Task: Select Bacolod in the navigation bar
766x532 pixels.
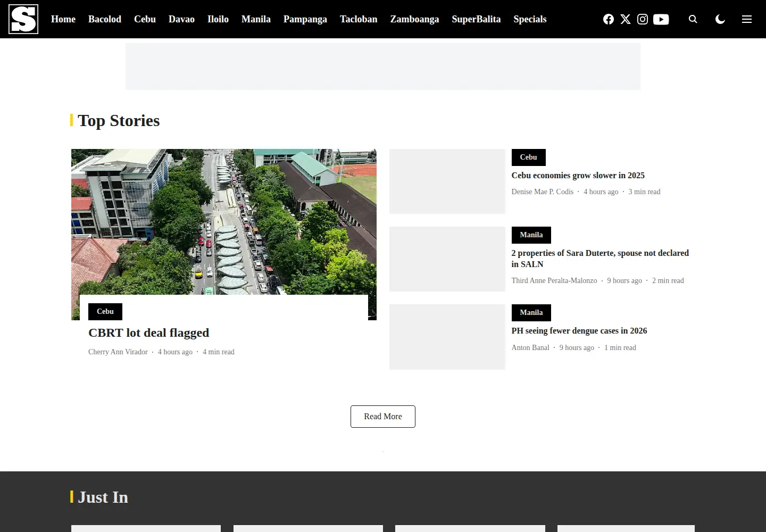Action: pyautogui.click(x=105, y=19)
